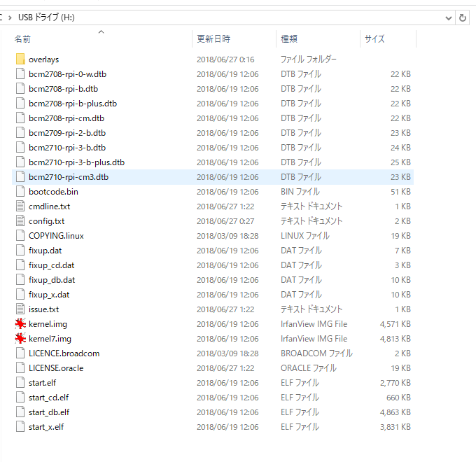Click the 4,863 KB size of start_db.elf
Image resolution: width=476 pixels, height=462 pixels.
pyautogui.click(x=395, y=412)
